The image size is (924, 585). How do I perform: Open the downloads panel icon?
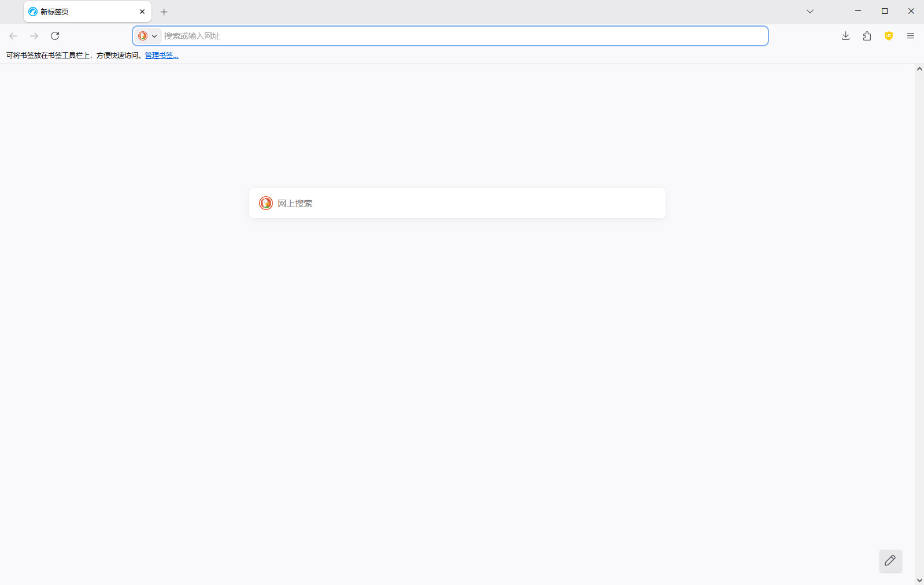click(x=845, y=36)
